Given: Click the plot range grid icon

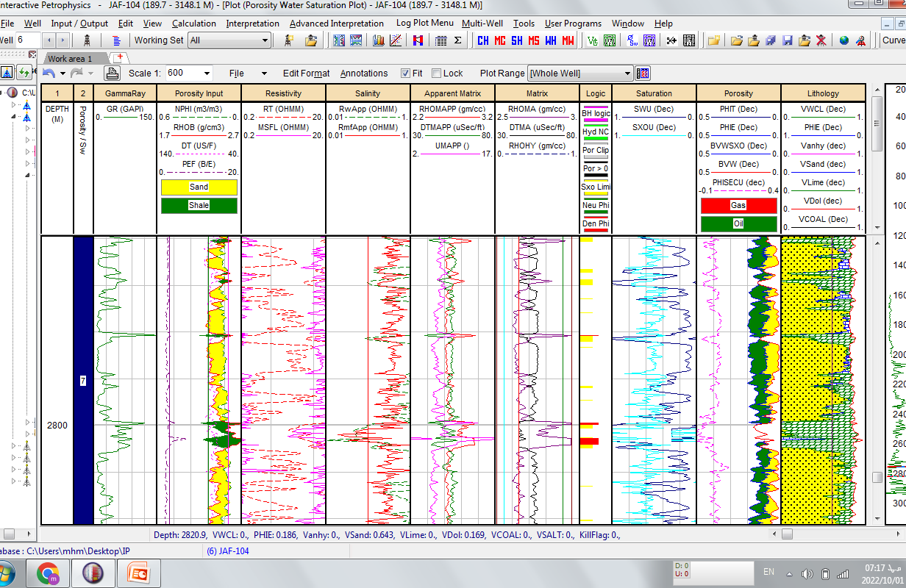Looking at the screenshot, I should 643,73.
